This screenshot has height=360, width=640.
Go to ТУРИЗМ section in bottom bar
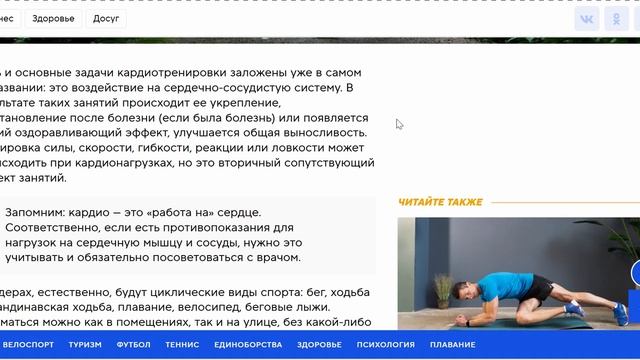click(x=85, y=345)
